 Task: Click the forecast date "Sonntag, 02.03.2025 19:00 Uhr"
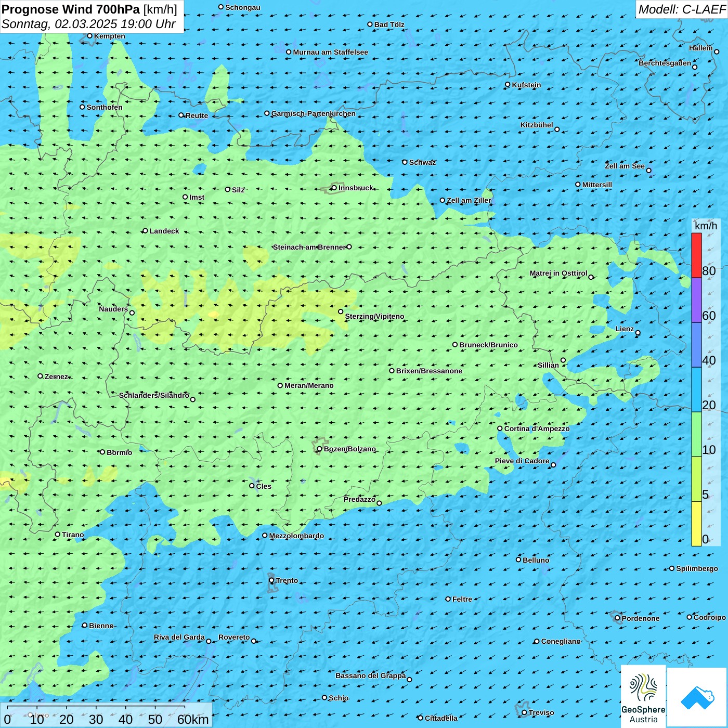pos(88,24)
